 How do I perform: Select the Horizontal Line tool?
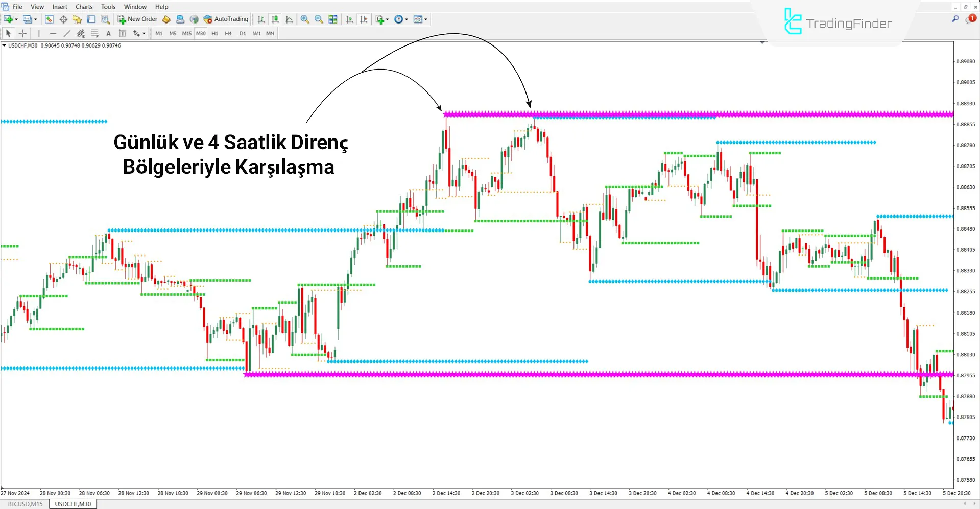tap(53, 33)
